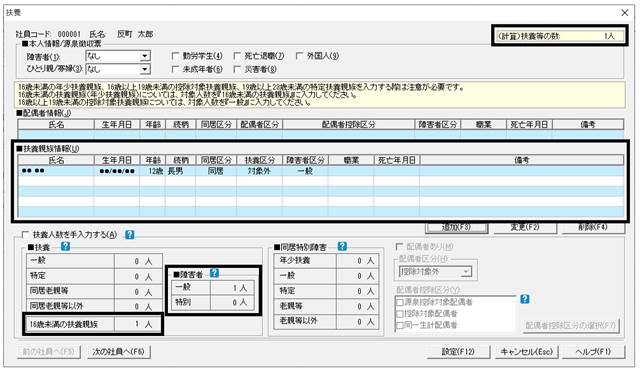The image size is (642, 371).
Task: Click help icon beside ■同居特別障害 heading
Action: coord(342,246)
